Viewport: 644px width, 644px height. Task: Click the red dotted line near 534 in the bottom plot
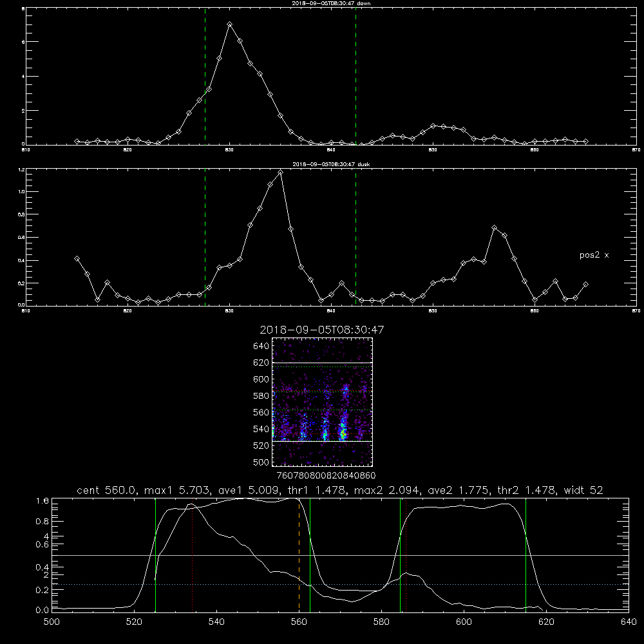(192, 554)
